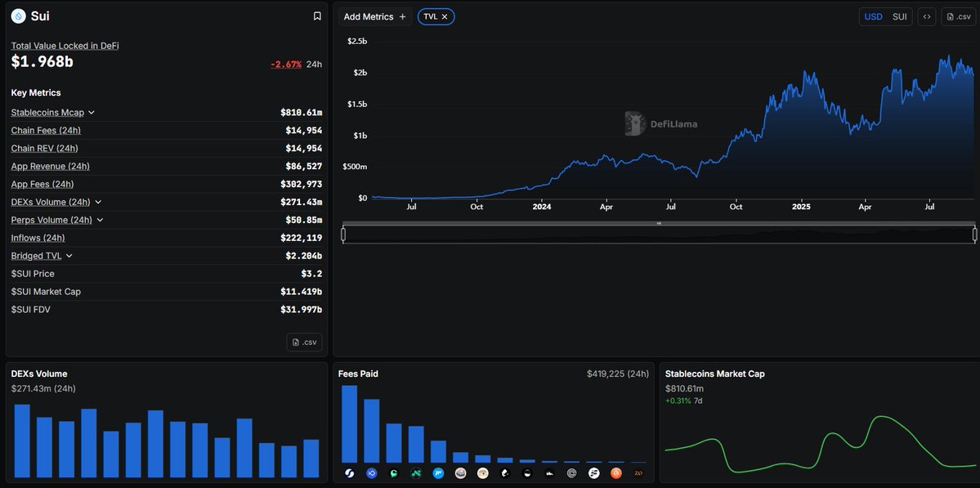Click the white swirl protocol icon in Fees Paid
Viewport: 980px width, 488px height.
tap(349, 473)
